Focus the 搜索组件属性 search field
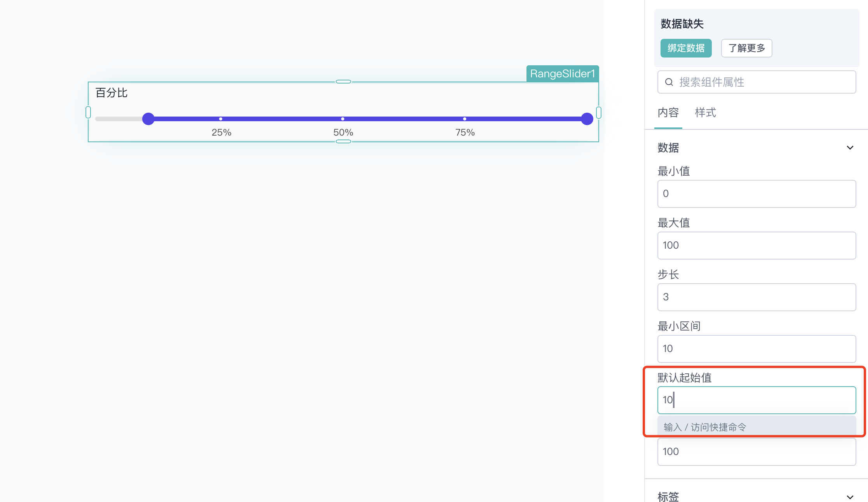The width and height of the screenshot is (868, 502). click(x=756, y=82)
